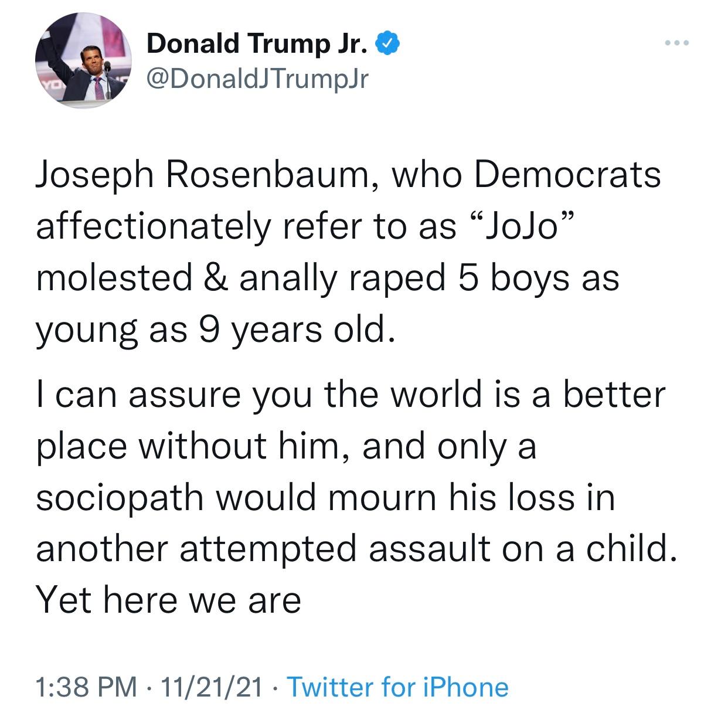Click the line "Yet here we are"
Screen dimensions: 728x720
pos(168,600)
